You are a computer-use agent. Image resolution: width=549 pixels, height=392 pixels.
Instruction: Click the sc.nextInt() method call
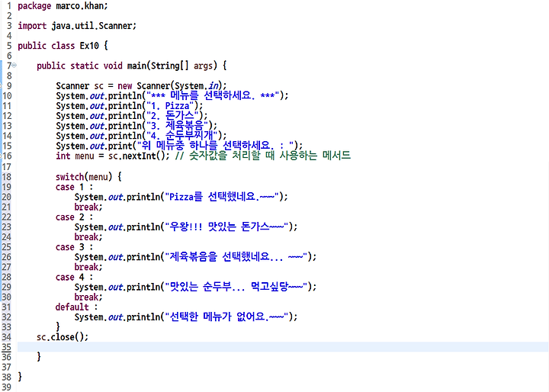139,156
